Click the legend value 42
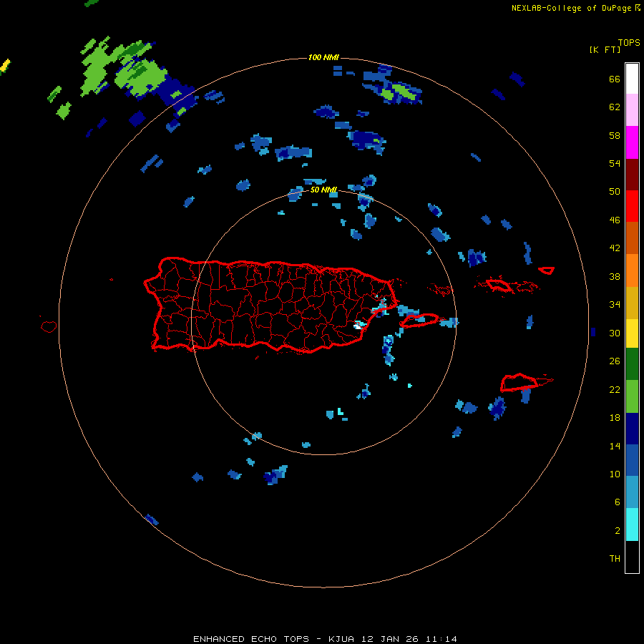This screenshot has height=644, width=644. coord(615,248)
